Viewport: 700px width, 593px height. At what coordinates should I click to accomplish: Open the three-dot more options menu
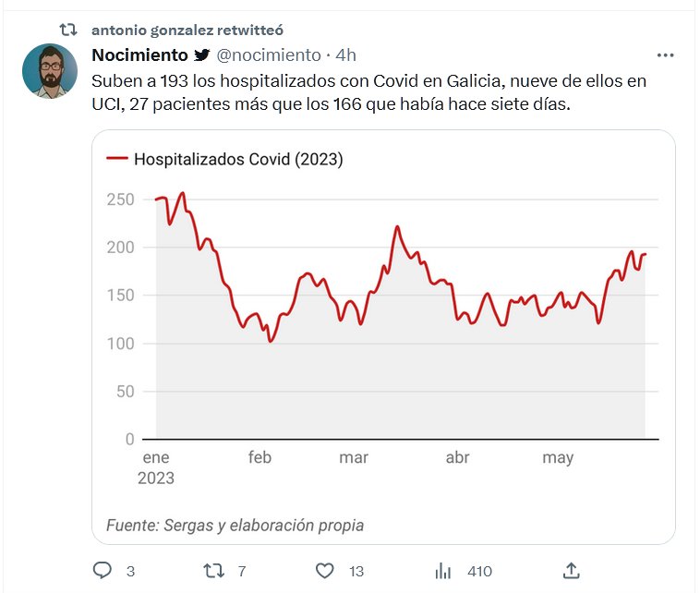tap(664, 55)
